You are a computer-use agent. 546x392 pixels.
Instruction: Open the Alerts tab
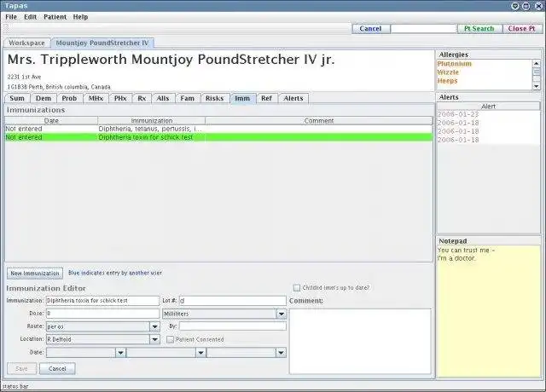293,99
